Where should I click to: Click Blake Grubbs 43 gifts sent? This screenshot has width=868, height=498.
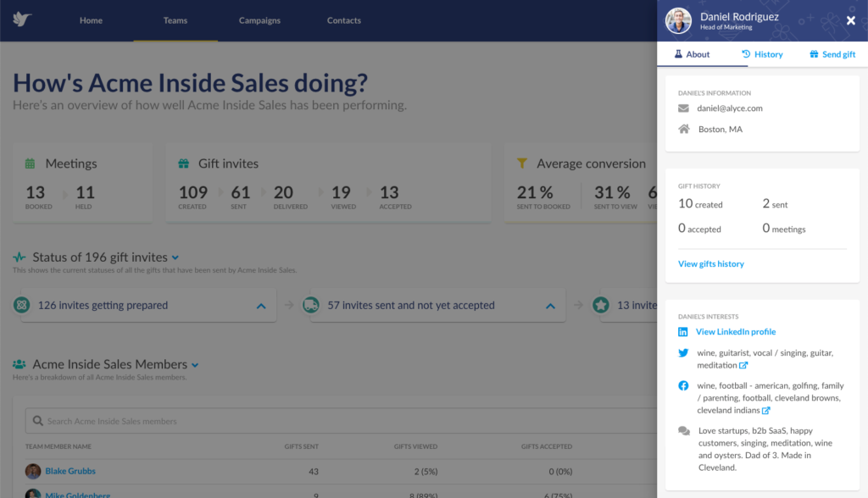pyautogui.click(x=314, y=472)
